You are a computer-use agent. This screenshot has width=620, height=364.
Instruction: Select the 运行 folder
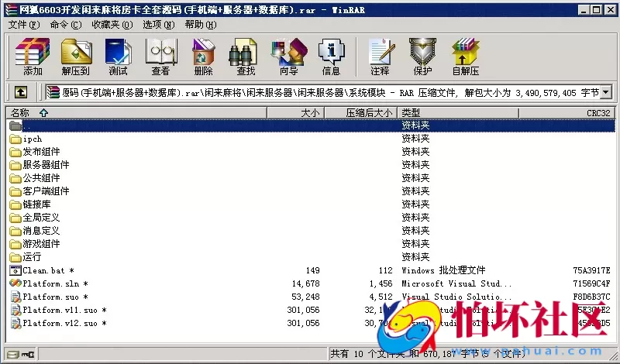click(x=26, y=257)
